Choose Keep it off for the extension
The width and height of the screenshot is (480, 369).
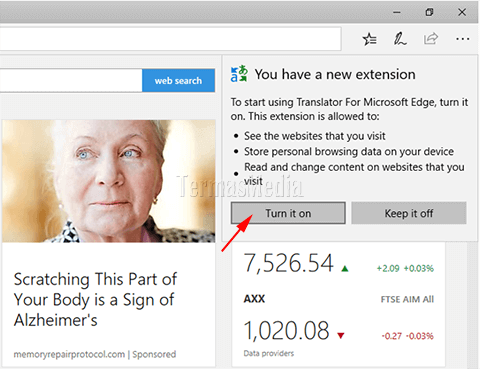click(x=409, y=213)
